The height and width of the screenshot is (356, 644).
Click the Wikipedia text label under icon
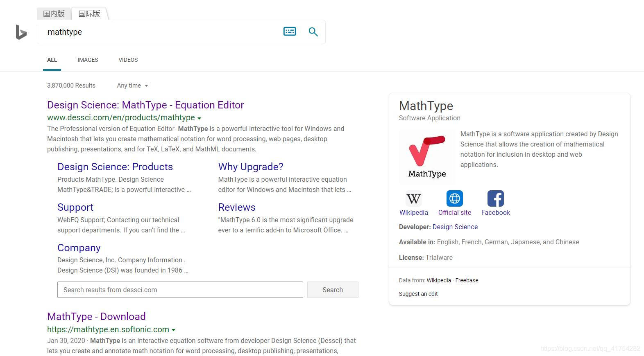414,212
